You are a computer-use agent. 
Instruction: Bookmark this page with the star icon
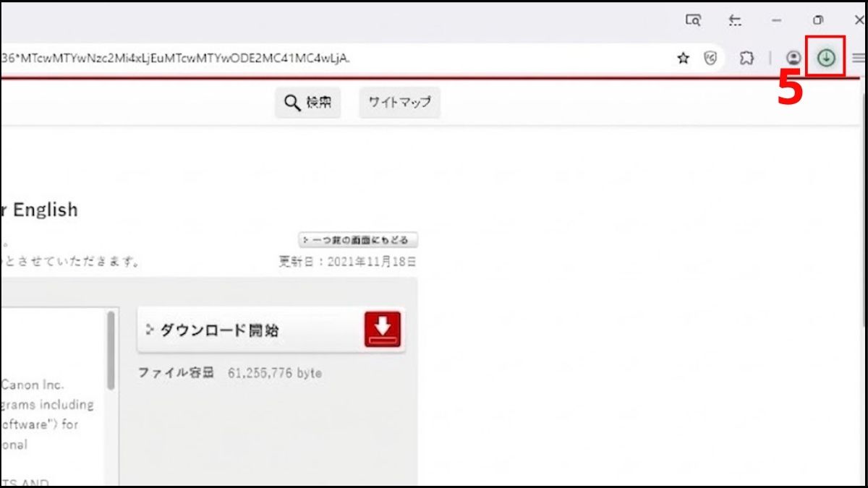683,59
